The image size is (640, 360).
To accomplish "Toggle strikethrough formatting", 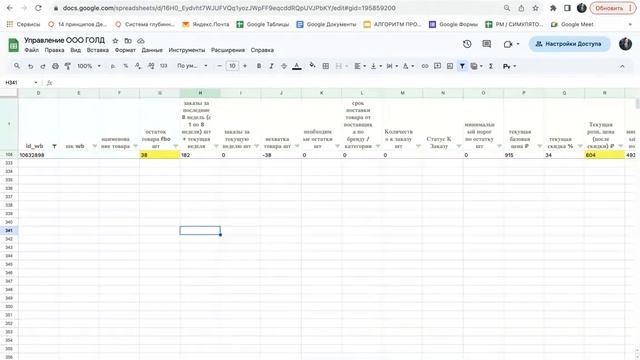I will coord(284,66).
